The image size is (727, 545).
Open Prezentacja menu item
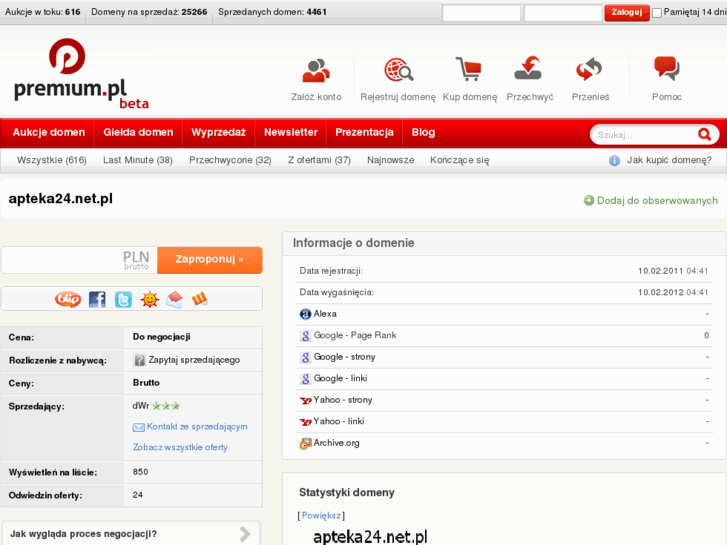[x=364, y=133]
